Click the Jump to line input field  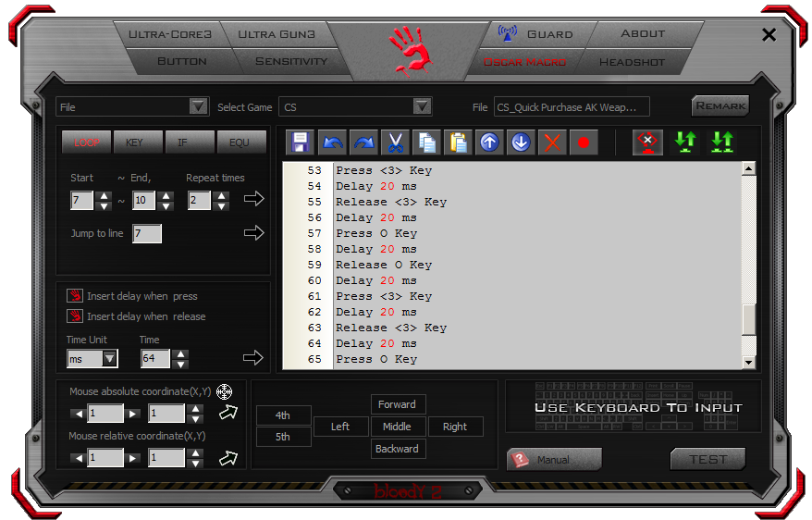[x=146, y=233]
